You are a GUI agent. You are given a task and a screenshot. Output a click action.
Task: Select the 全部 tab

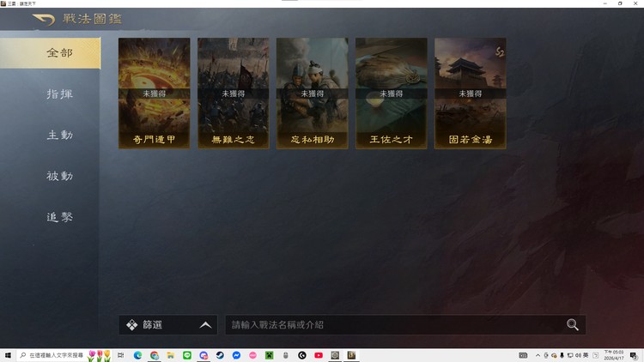50,53
